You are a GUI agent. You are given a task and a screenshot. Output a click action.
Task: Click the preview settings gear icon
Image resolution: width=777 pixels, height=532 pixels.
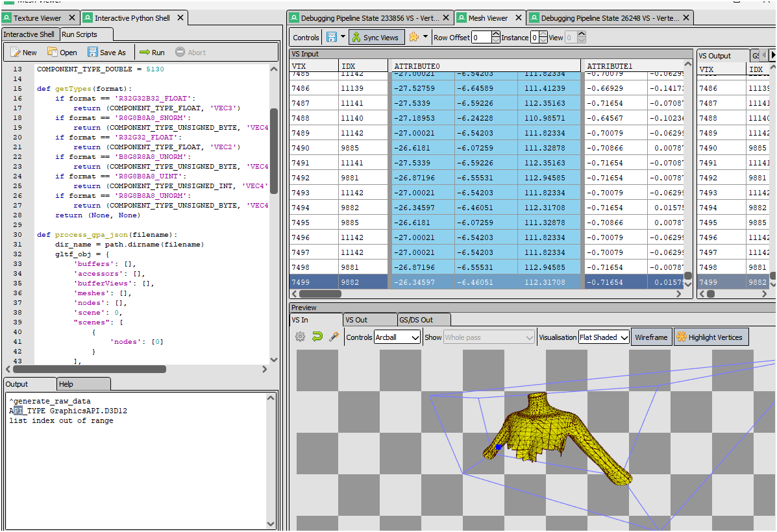(301, 337)
